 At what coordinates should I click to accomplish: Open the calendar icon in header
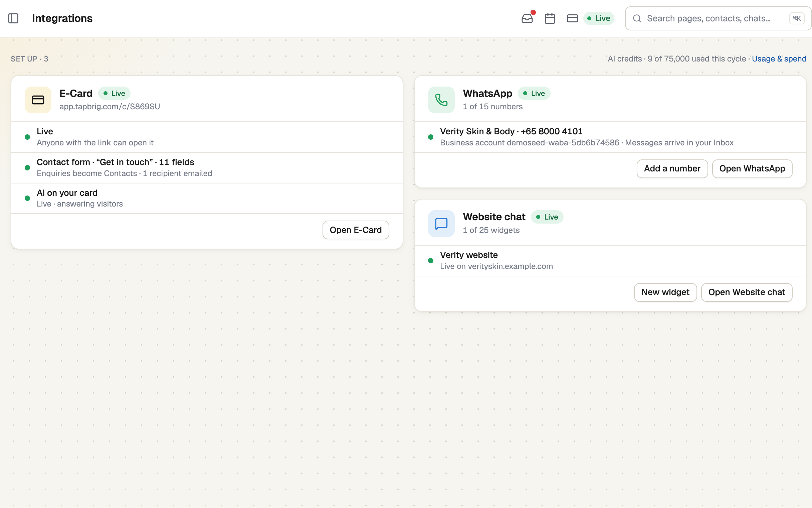click(550, 18)
